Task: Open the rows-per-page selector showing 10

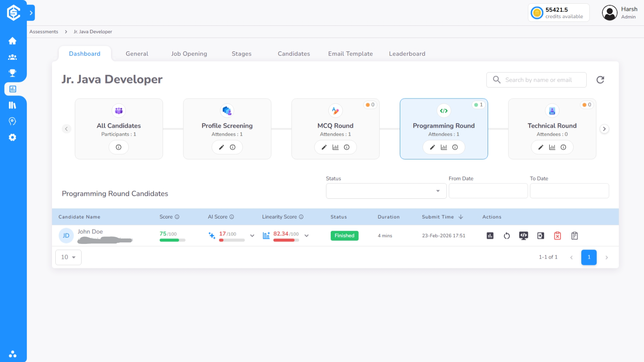Action: (x=68, y=257)
